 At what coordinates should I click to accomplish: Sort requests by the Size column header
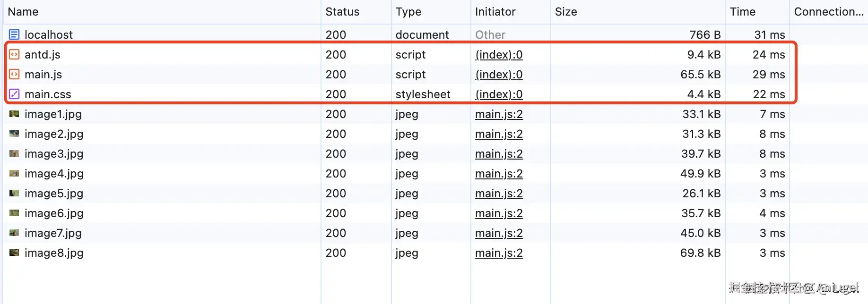coord(566,12)
